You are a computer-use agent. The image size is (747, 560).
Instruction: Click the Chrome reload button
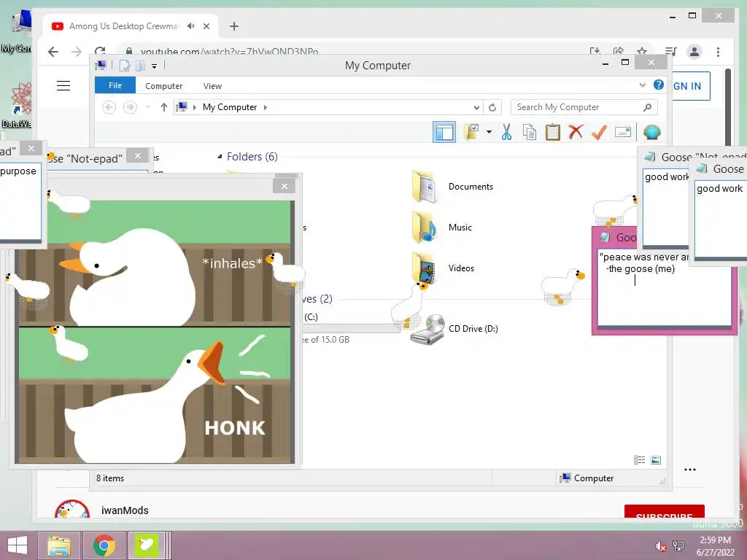pyautogui.click(x=100, y=52)
